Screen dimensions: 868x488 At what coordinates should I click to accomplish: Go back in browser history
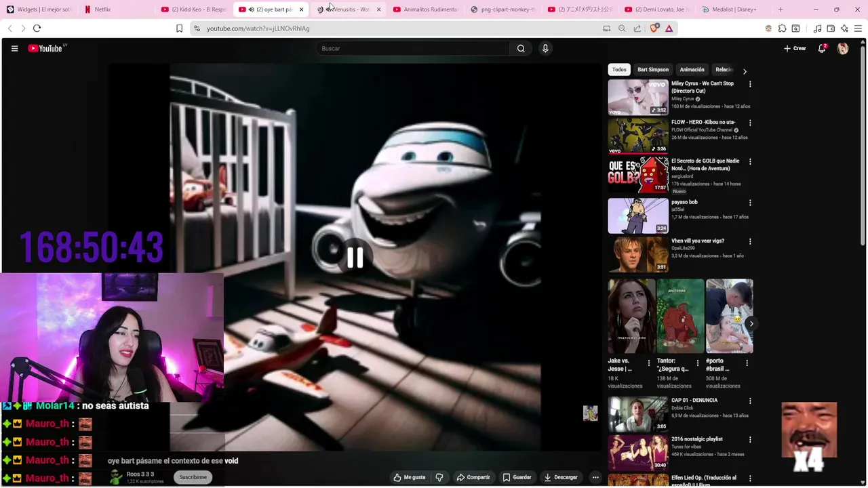[x=9, y=28]
